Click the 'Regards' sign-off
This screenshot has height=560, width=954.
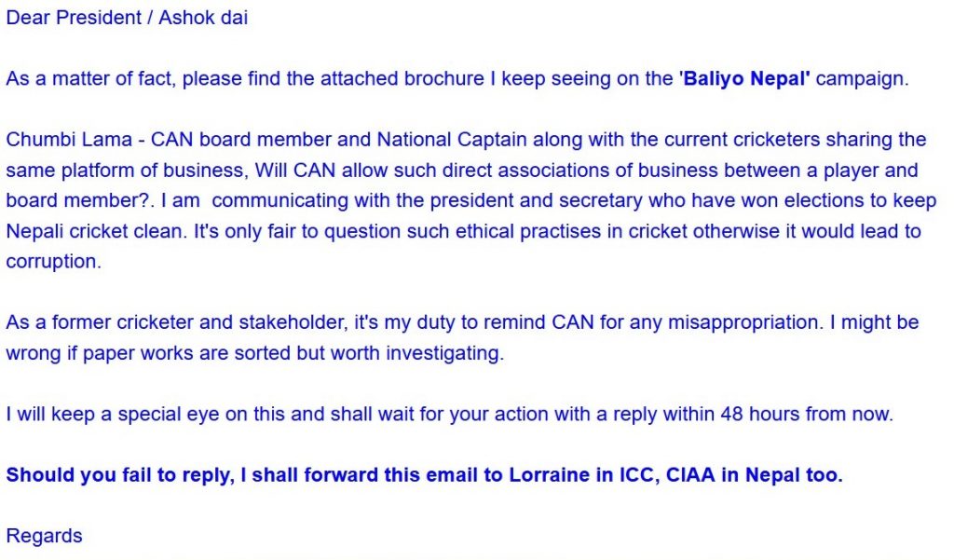coord(44,536)
